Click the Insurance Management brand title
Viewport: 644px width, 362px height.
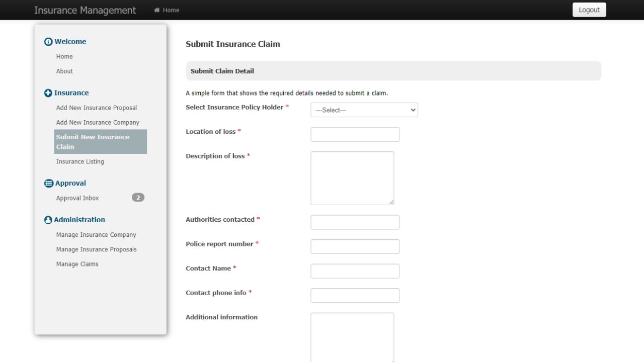coord(85,10)
